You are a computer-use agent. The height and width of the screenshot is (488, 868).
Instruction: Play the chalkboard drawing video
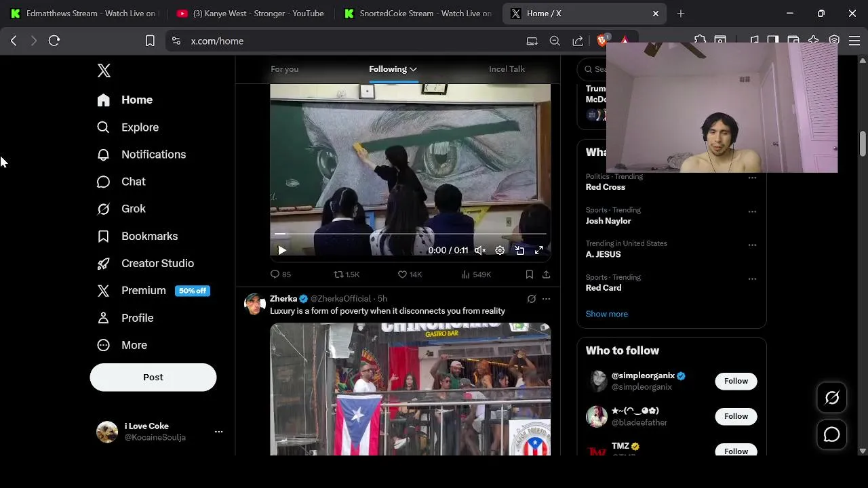[x=282, y=250]
